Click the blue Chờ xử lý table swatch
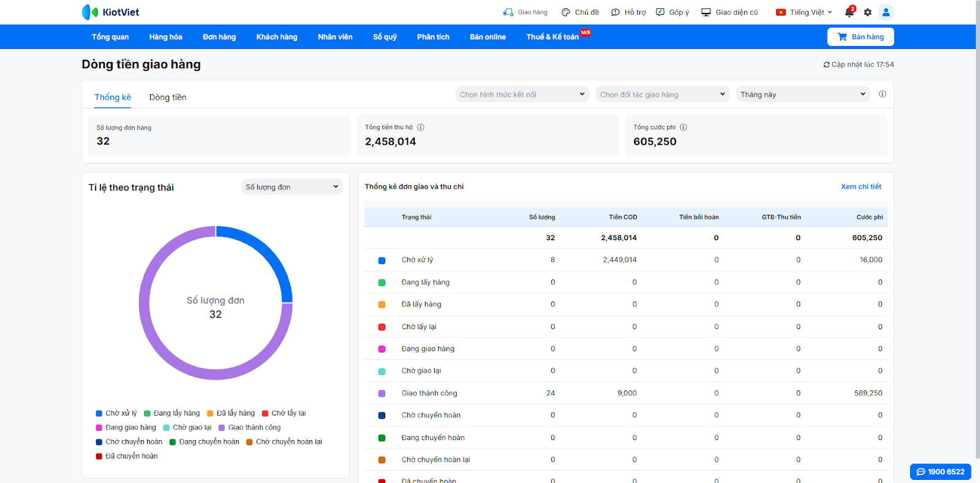The image size is (980, 483). pos(382,261)
